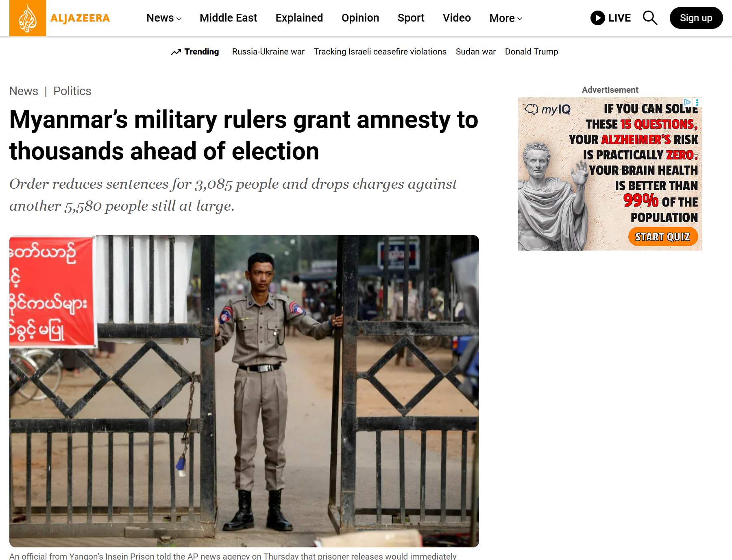732x560 pixels.
Task: Open Tracking Israeli ceasefire violations link
Action: click(380, 52)
